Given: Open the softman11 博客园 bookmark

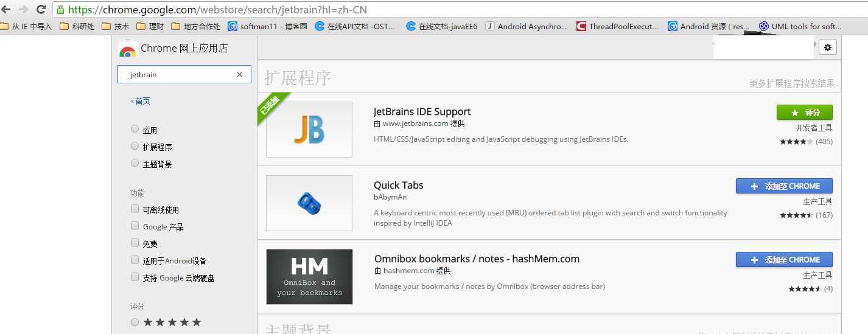Looking at the screenshot, I should click(x=267, y=26).
